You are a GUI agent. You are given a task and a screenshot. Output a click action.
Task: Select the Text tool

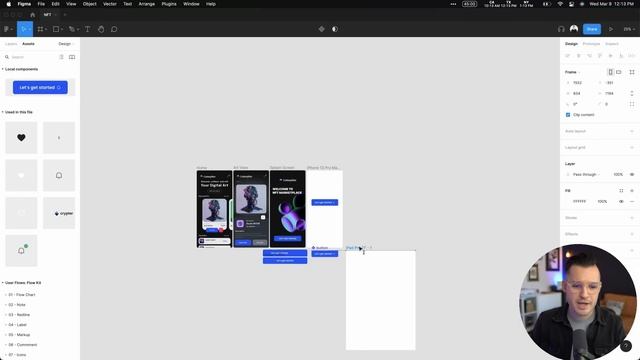pyautogui.click(x=87, y=29)
